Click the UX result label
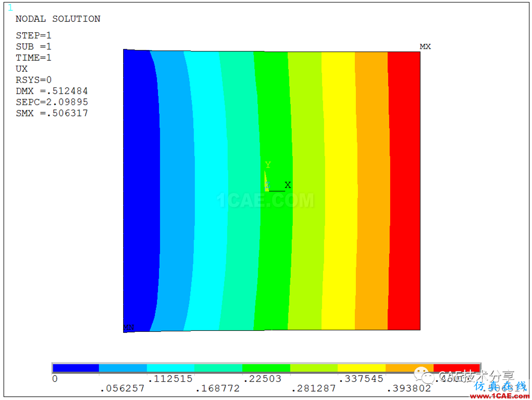The width and height of the screenshot is (532, 400). click(21, 69)
